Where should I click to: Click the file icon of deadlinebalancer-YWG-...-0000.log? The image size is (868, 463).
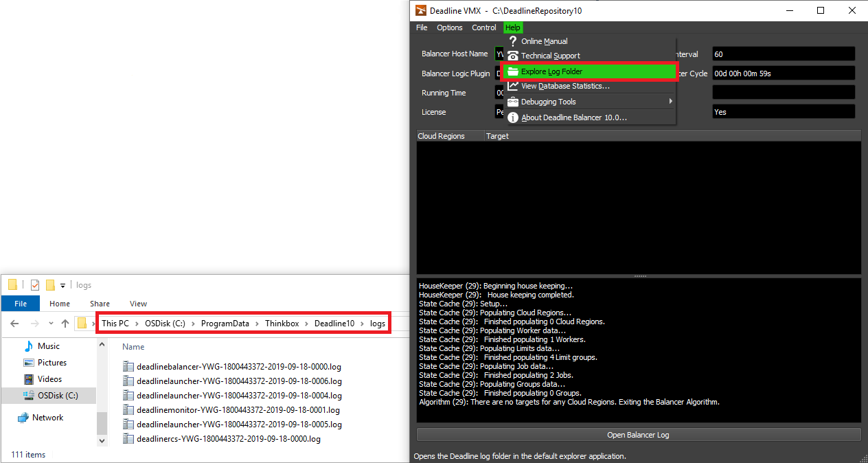tap(128, 367)
